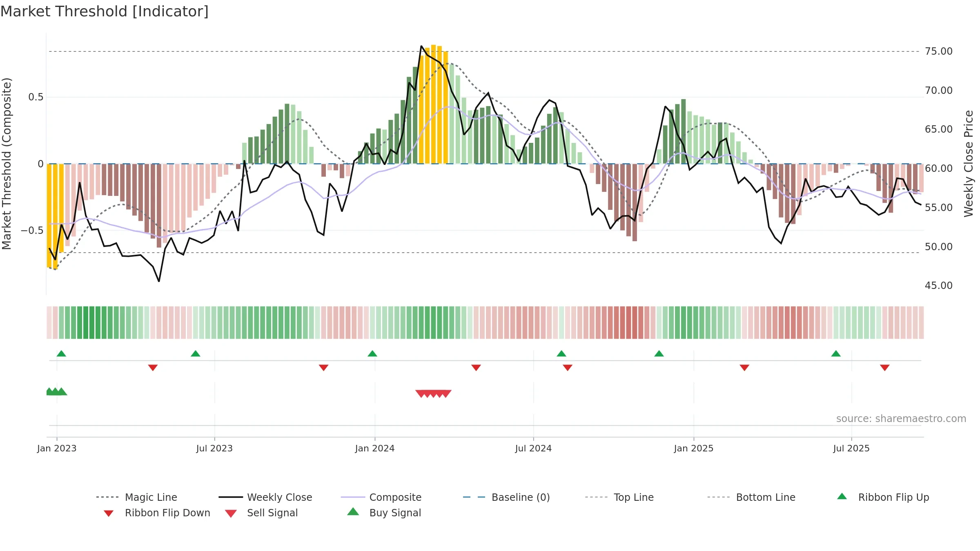Click the Jul 2024 x-axis label
Viewport: 980px width, 551px height.
pyautogui.click(x=533, y=448)
